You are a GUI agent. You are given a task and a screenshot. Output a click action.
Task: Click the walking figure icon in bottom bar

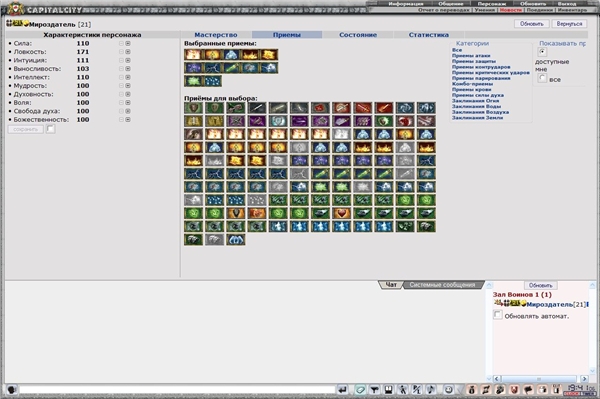coord(403,390)
